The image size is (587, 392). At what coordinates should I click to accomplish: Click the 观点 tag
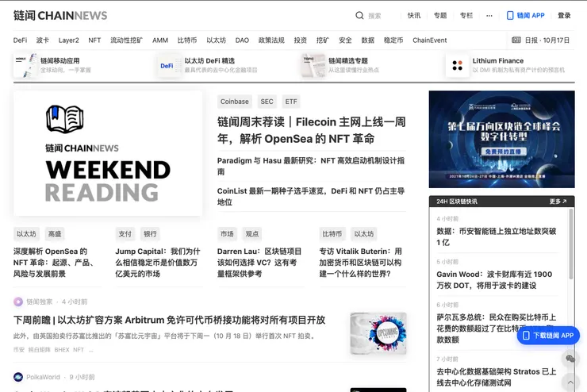pyautogui.click(x=252, y=234)
